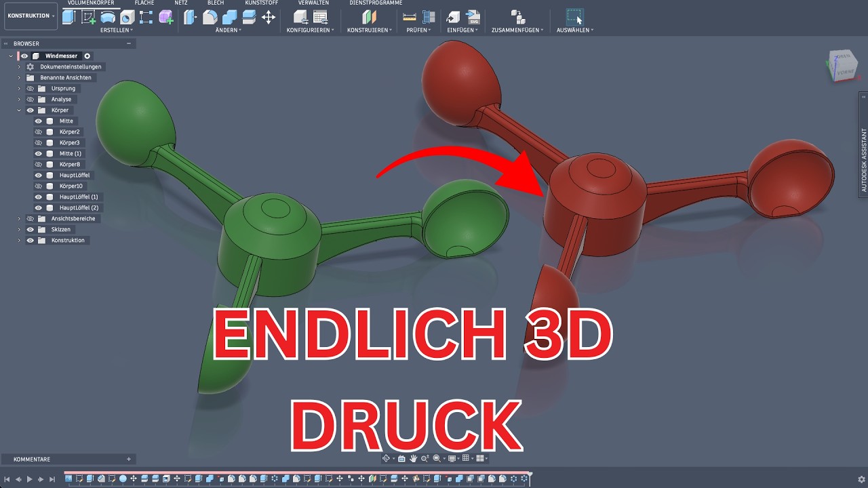Switch to the Verwalten tab

(313, 3)
